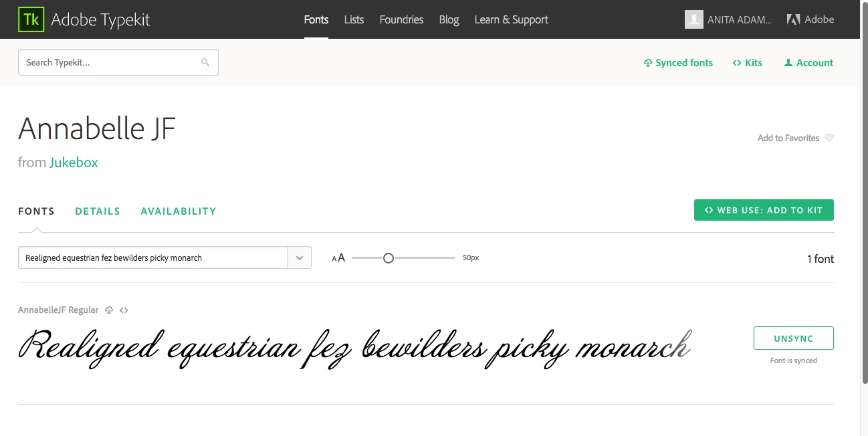Open the Synced fonts link
The height and width of the screenshot is (436, 868).
click(678, 63)
